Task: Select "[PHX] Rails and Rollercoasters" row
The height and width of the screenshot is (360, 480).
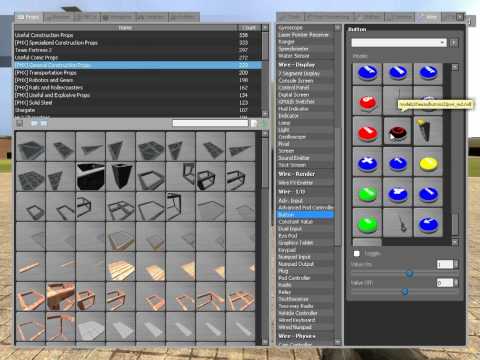Action: point(138,88)
